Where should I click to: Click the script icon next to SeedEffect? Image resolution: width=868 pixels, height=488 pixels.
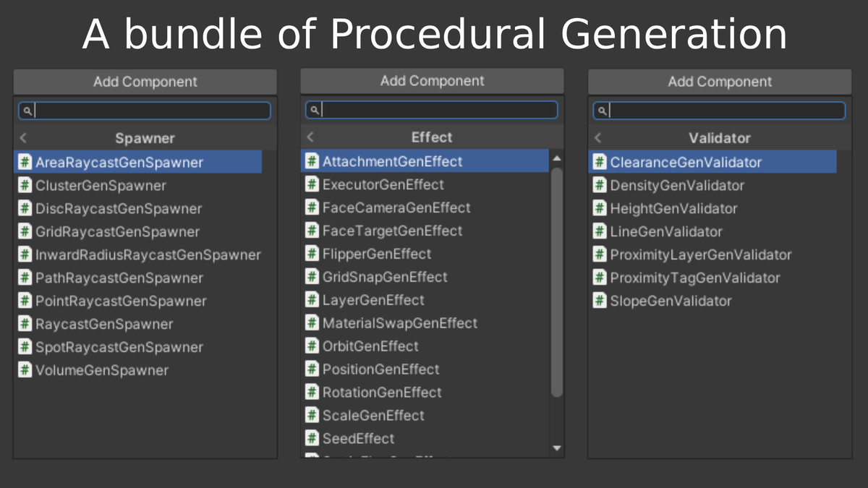coord(312,438)
